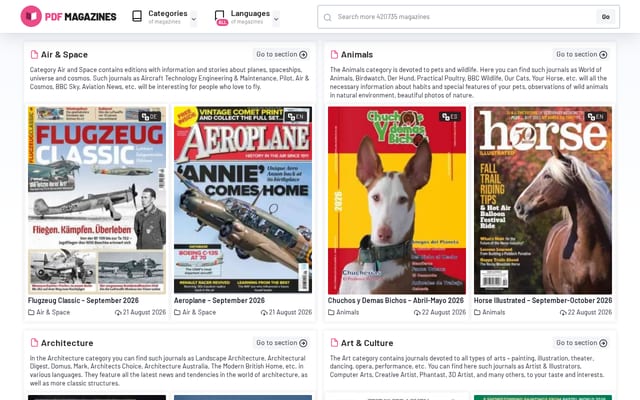Click the Architecture section file icon
This screenshot has width=640, height=400.
(34, 343)
